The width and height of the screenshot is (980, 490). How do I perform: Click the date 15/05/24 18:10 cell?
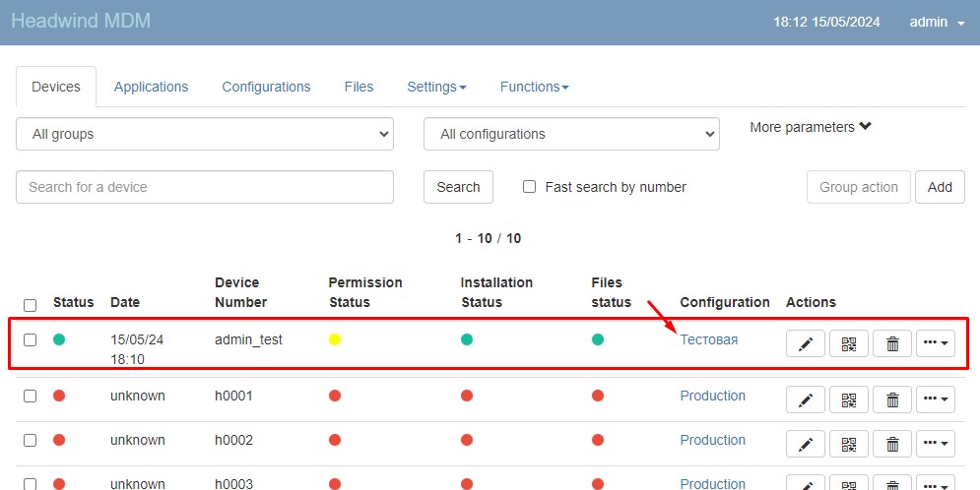tap(137, 349)
